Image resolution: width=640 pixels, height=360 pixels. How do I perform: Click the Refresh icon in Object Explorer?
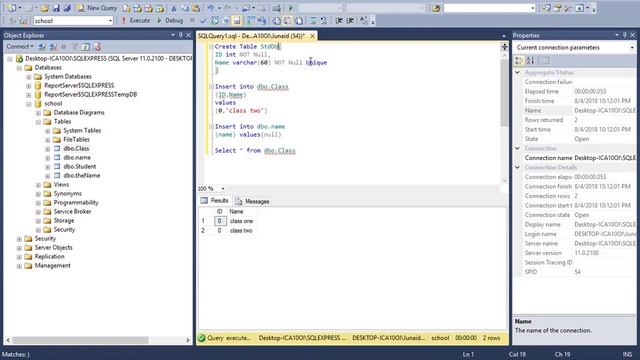tap(86, 47)
